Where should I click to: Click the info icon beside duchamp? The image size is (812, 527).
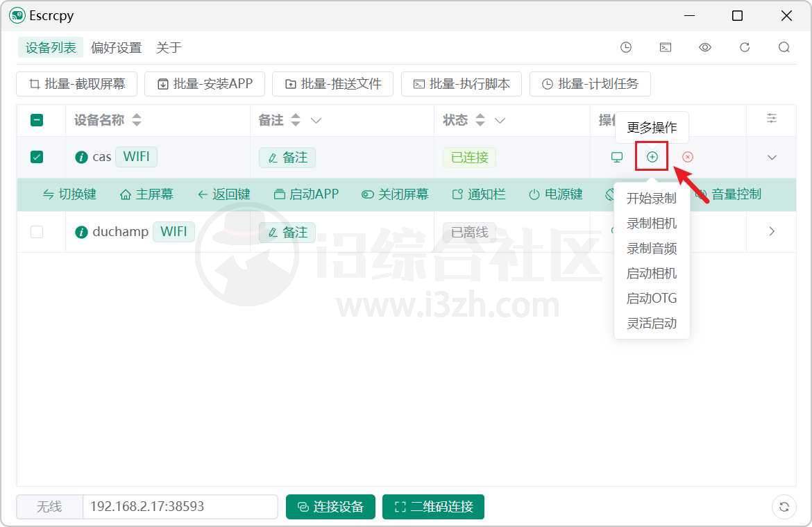81,232
